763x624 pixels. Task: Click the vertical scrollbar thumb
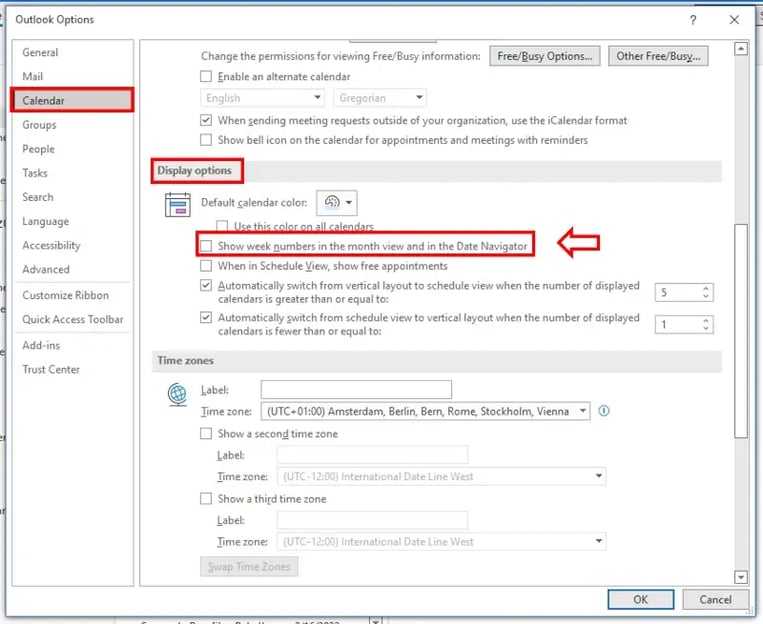(741, 331)
